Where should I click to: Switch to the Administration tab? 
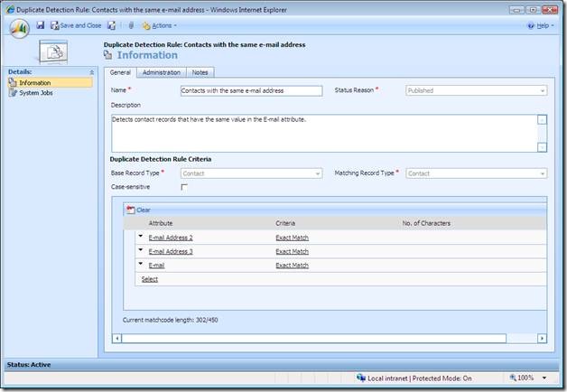(x=162, y=72)
